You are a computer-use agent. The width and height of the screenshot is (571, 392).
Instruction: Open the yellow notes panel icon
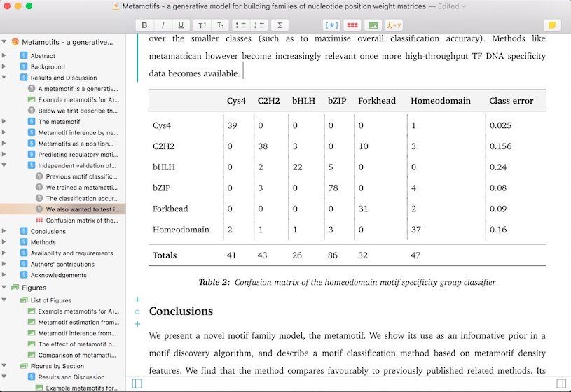tap(552, 25)
